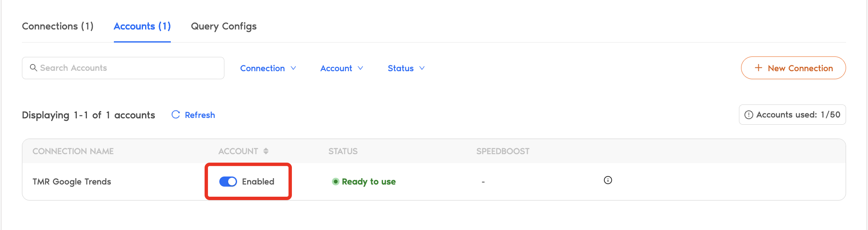The height and width of the screenshot is (230, 868).
Task: Click the info icon in TMR row
Action: (608, 180)
